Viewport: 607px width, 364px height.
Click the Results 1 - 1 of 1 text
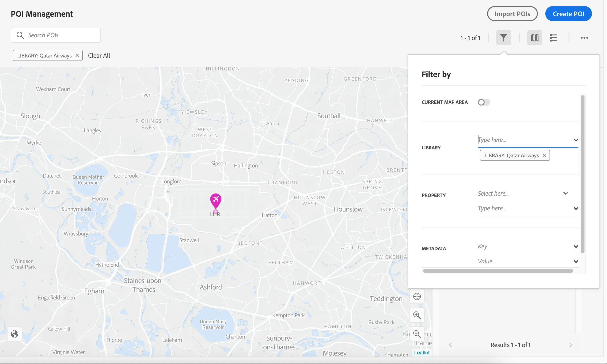point(510,345)
